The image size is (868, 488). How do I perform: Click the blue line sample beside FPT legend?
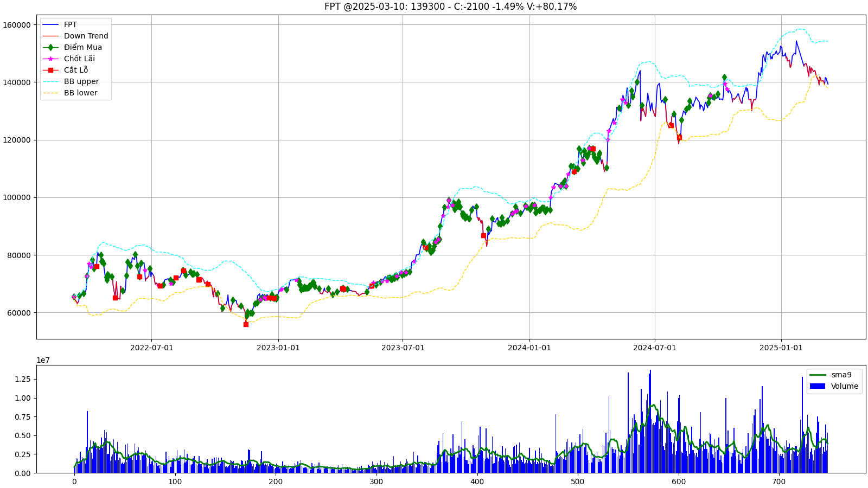pos(51,24)
